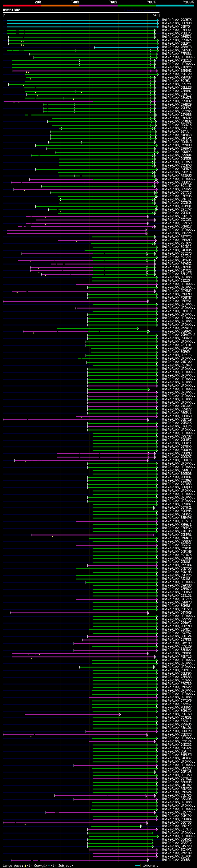This screenshot has width=197, height=868.
Task: Select hit label UniRef100_Q94B29
Action: point(177,104)
